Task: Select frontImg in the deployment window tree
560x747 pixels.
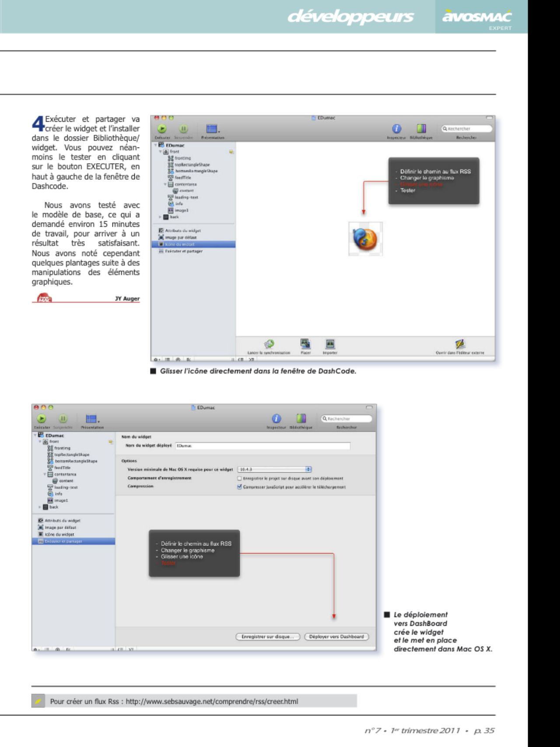Action: (x=59, y=448)
